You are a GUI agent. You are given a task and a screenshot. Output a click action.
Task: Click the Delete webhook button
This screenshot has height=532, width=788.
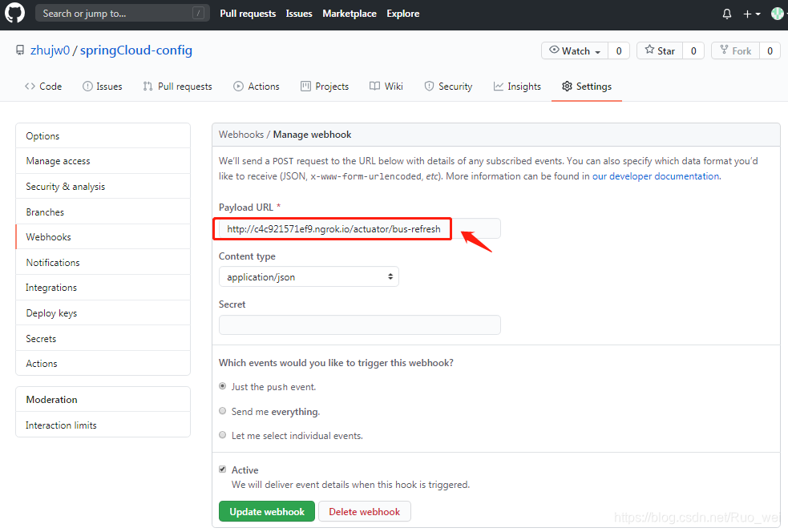[365, 511]
